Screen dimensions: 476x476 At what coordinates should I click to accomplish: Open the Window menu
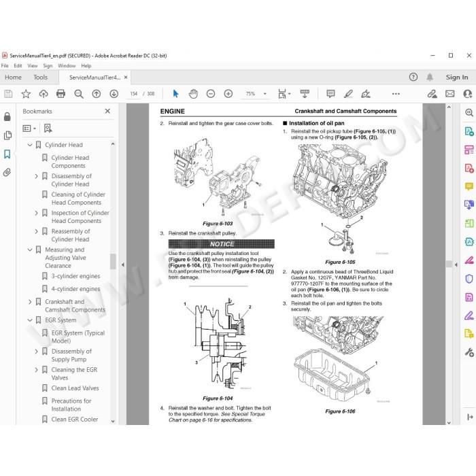(67, 65)
